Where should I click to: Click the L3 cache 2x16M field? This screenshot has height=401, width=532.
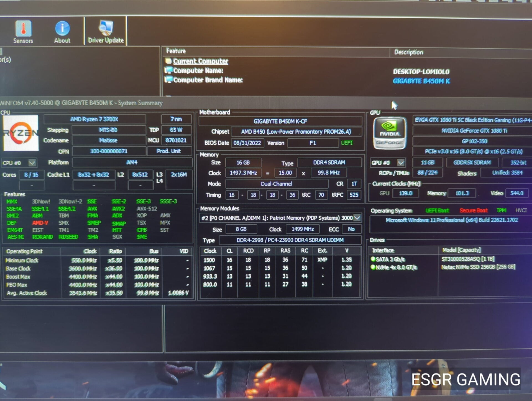pyautogui.click(x=179, y=180)
